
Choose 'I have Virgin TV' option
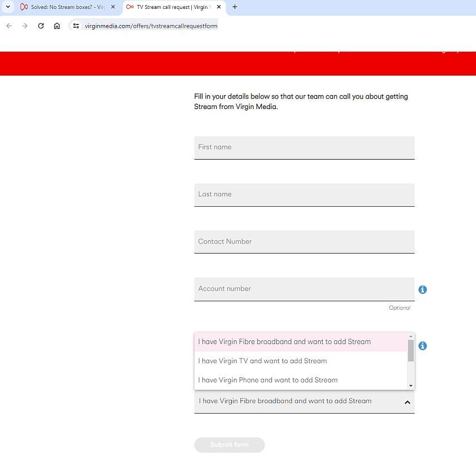[x=300, y=361]
